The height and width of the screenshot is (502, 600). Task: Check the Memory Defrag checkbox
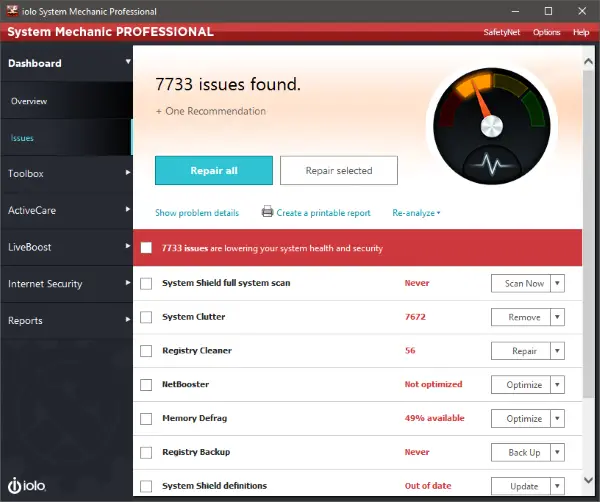coord(146,419)
